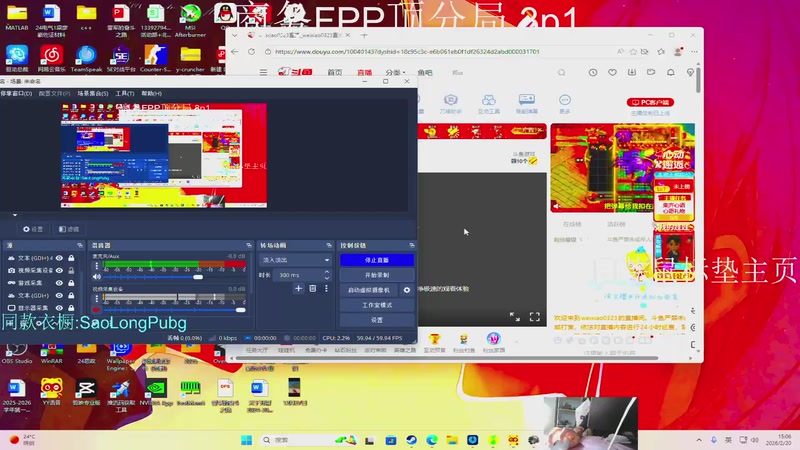Undock the mixer panel
Viewport: 800px width, 450px height.
pyautogui.click(x=248, y=245)
